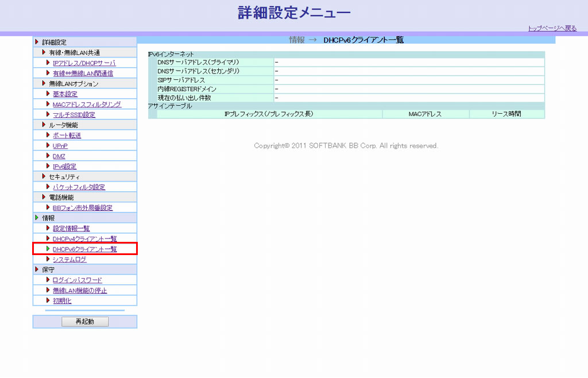Viewport: 588px width, 378px height.
Task: Go to 基本設定 wireless page
Action: (64, 94)
